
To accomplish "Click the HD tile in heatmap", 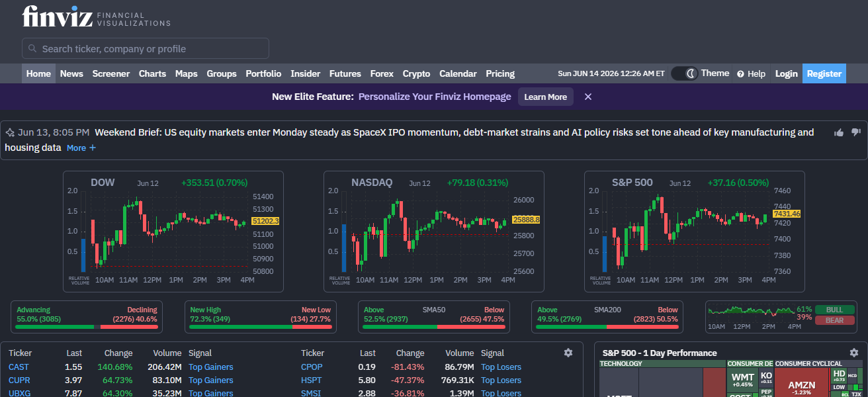I will [839, 376].
